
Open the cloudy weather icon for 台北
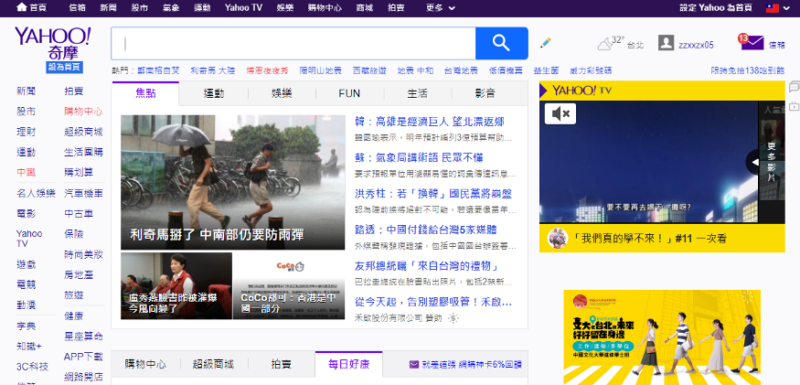[605, 44]
